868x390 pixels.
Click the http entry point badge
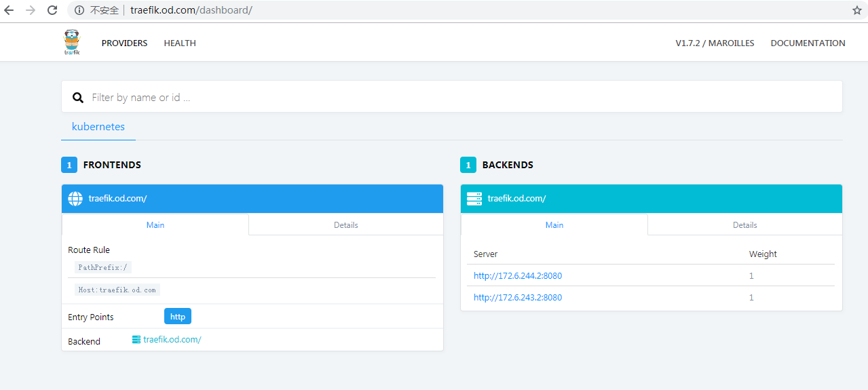pyautogui.click(x=178, y=317)
